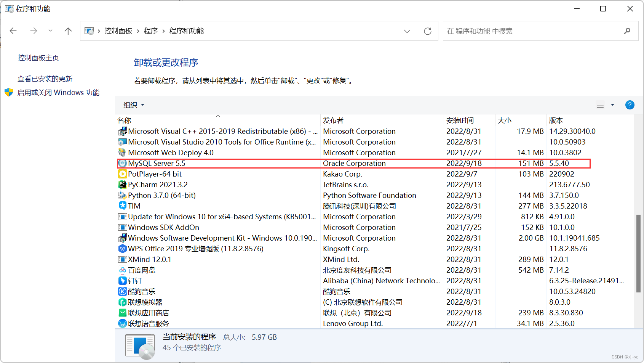The width and height of the screenshot is (644, 363).
Task: Click Visual Studio 2010 Tools for Office icon
Action: point(122,142)
